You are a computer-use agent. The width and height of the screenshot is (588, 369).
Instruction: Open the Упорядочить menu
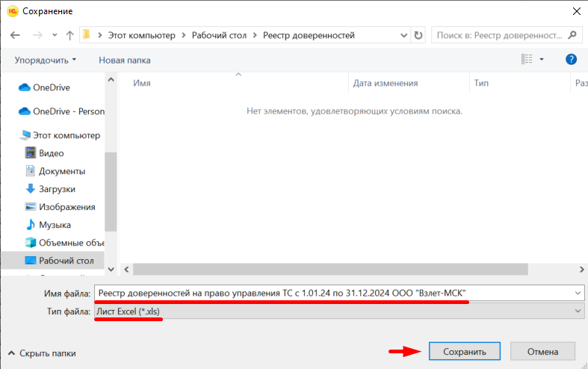[x=45, y=61]
